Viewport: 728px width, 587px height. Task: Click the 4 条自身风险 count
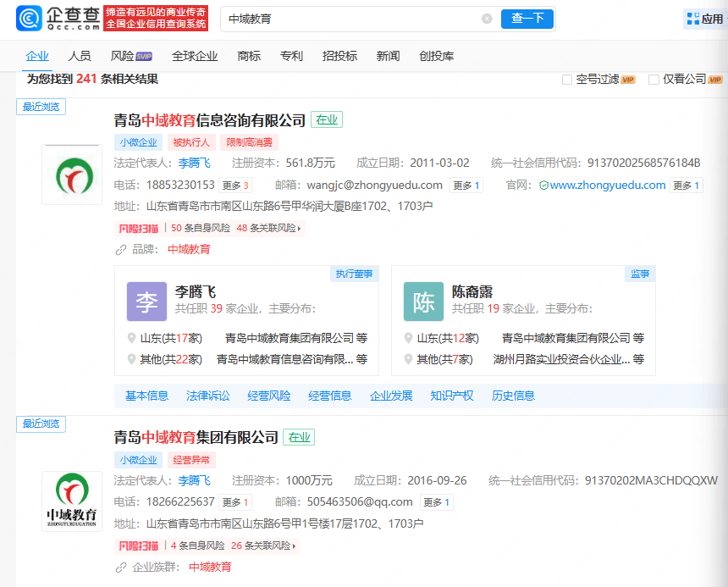tap(198, 545)
